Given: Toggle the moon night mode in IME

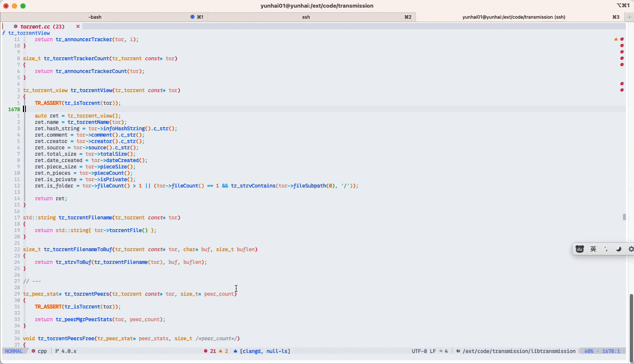Looking at the screenshot, I should (619, 249).
